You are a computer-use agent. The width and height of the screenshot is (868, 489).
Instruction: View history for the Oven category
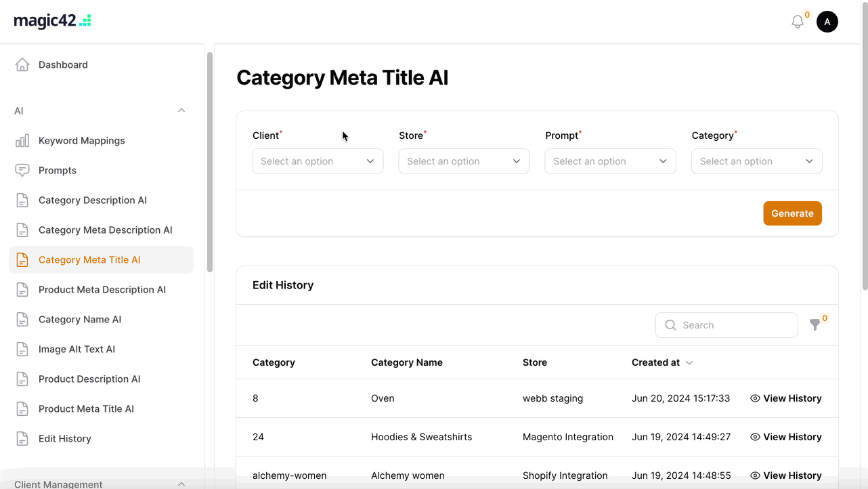[x=785, y=398]
